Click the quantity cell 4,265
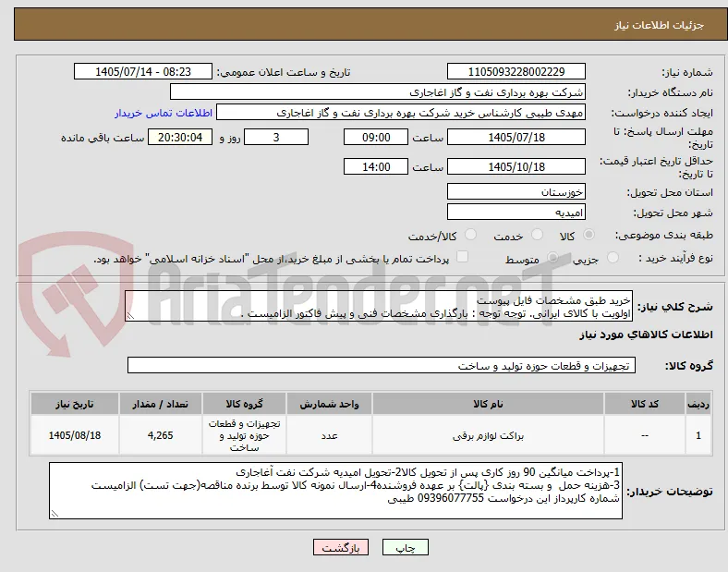The image size is (728, 572). coord(160,435)
